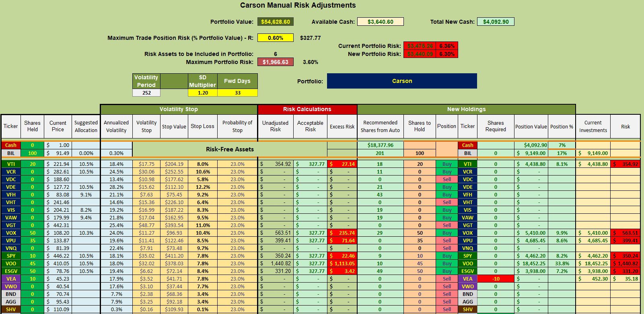Select the VOO position percentage 33.8%
This screenshot has height=314, width=644.
pos(562,264)
